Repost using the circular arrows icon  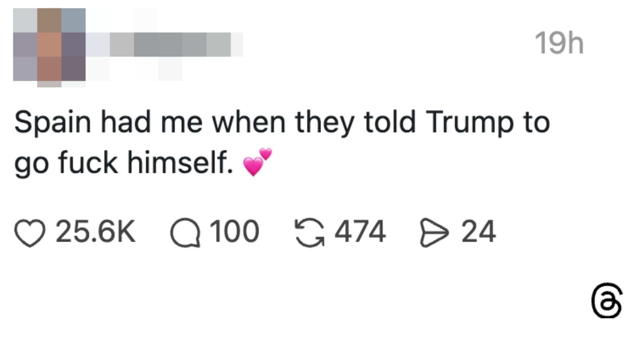click(310, 233)
